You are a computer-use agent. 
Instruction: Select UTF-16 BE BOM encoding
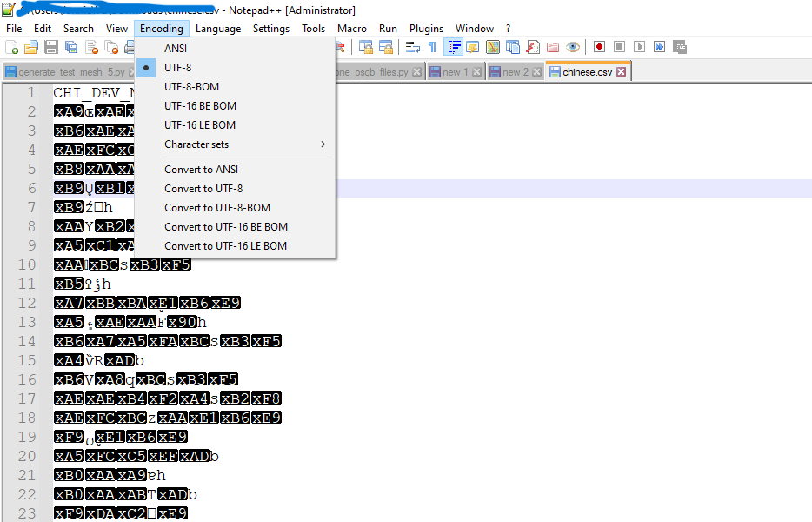click(235, 106)
